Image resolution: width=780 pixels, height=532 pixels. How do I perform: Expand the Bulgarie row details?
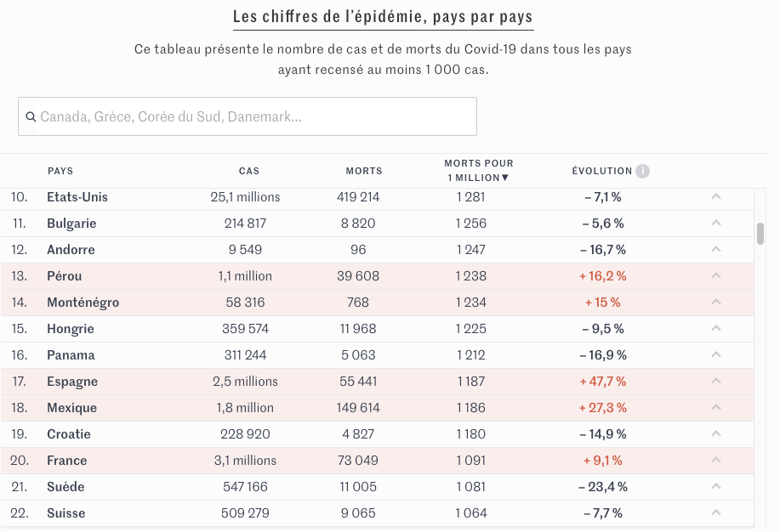[x=716, y=224]
